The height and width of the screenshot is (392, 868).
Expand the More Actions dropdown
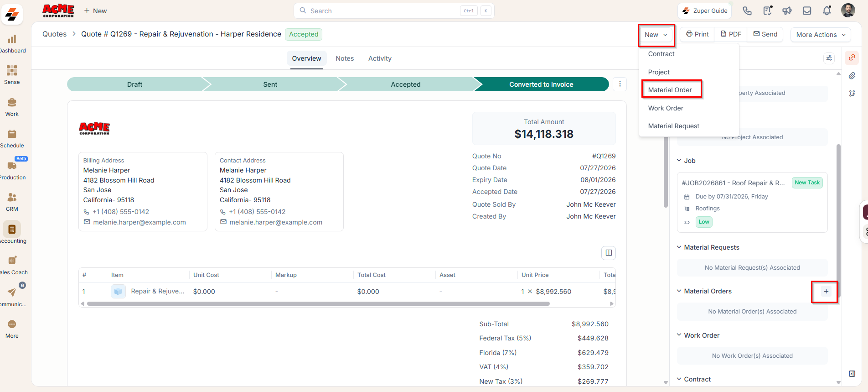[821, 35]
